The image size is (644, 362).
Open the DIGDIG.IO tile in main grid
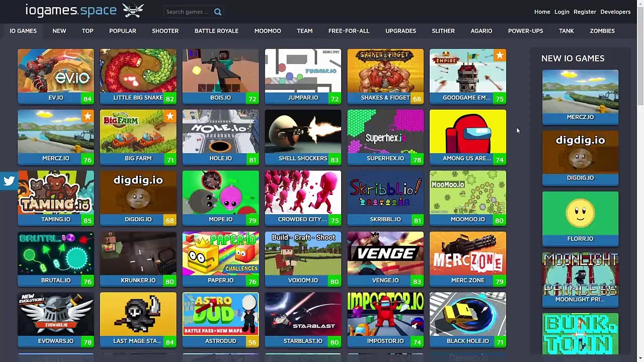pyautogui.click(x=138, y=198)
